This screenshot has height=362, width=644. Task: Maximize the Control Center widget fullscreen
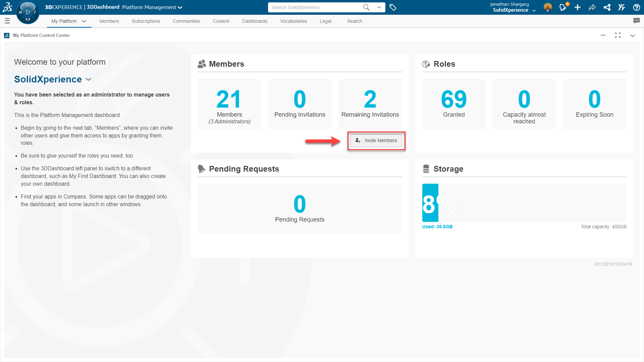coord(618,35)
